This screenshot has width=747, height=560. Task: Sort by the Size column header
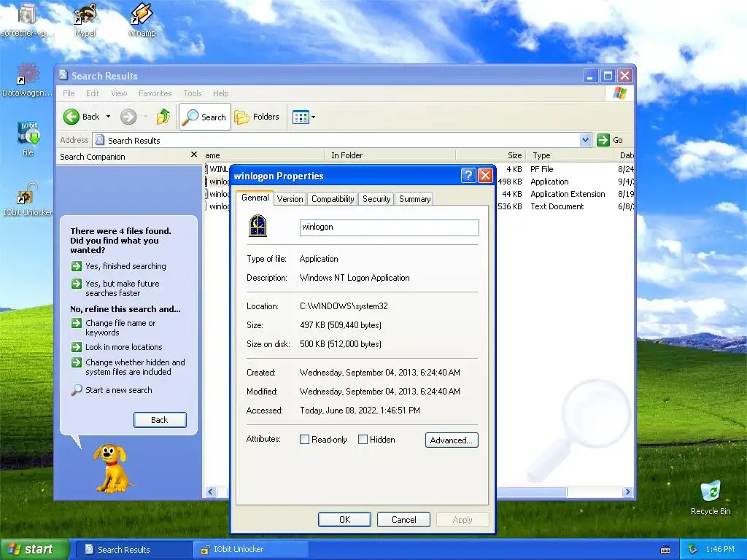491,155
